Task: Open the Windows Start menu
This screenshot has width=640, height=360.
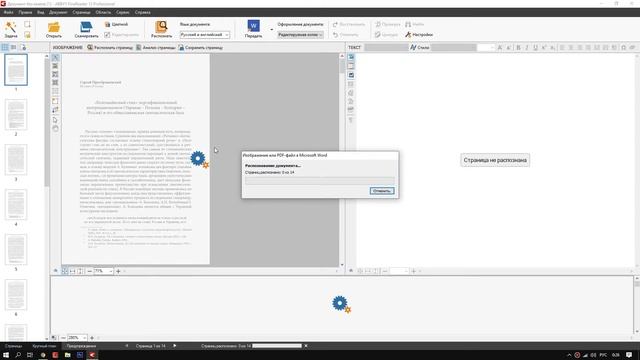Action: coord(6,355)
